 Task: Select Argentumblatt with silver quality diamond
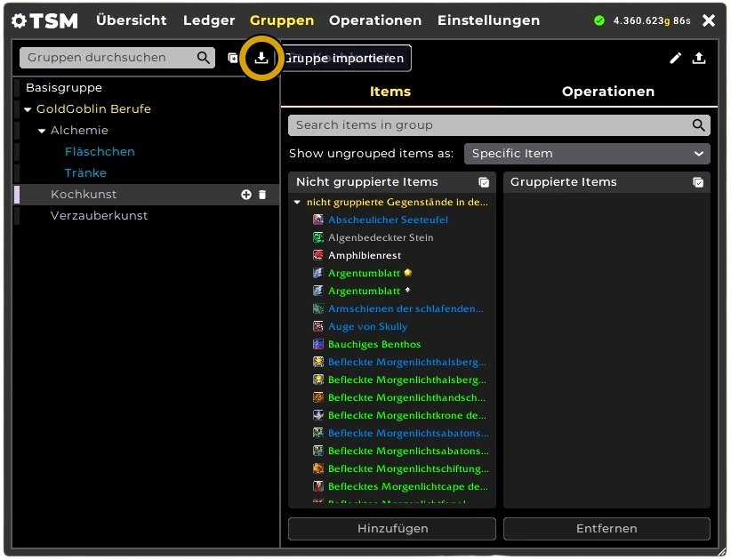coord(369,291)
